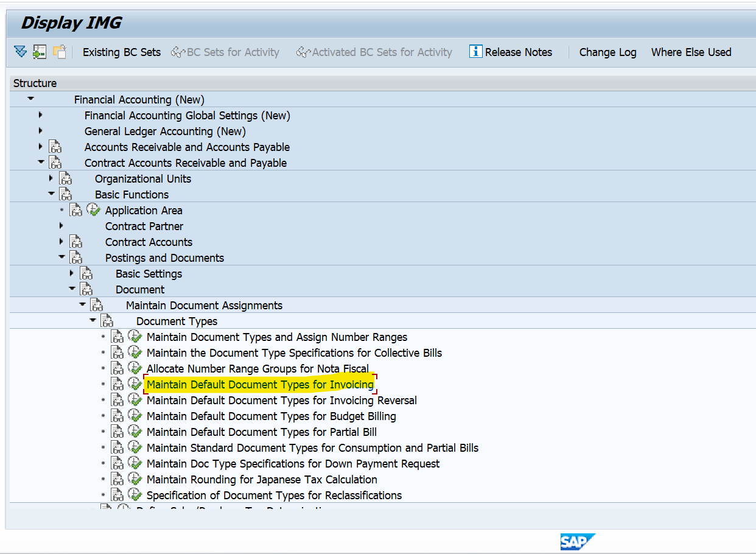Execute the Application Area IMG activity icon
The image size is (756, 554).
[x=94, y=210]
